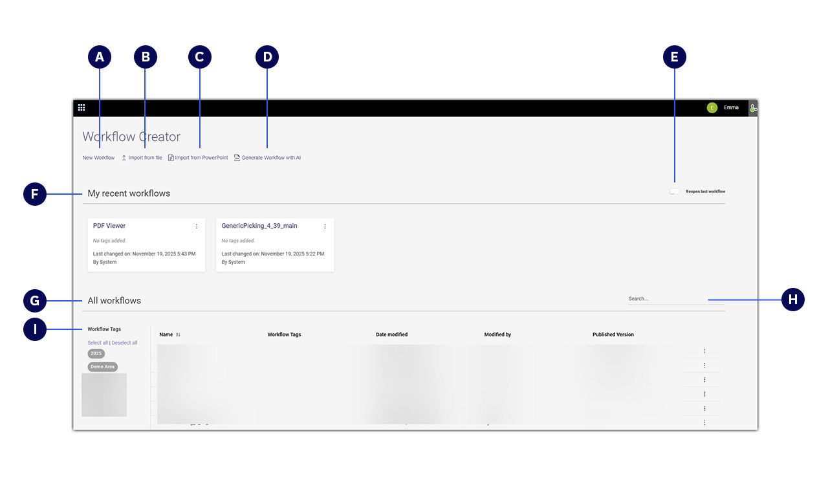Open the last table row's three-dot menu
The width and height of the screenshot is (828, 504).
pos(704,422)
